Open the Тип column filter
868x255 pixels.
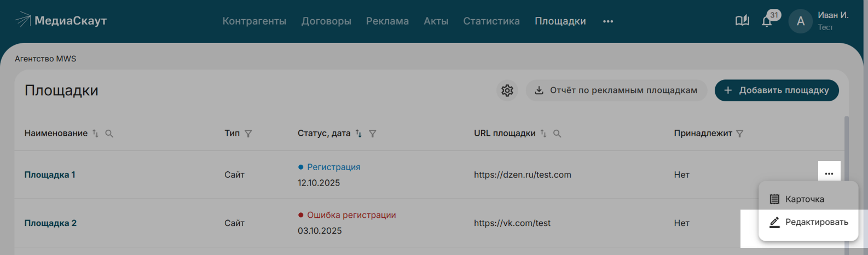click(x=248, y=134)
